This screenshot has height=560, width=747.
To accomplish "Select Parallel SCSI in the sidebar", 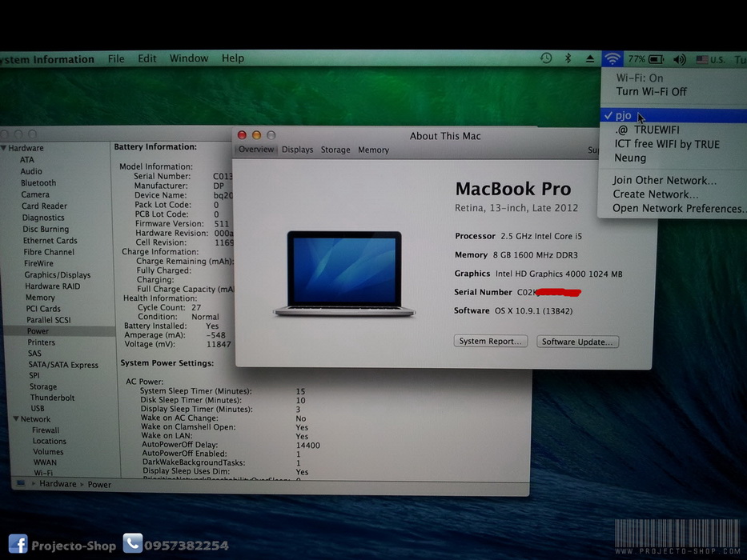I will click(48, 320).
